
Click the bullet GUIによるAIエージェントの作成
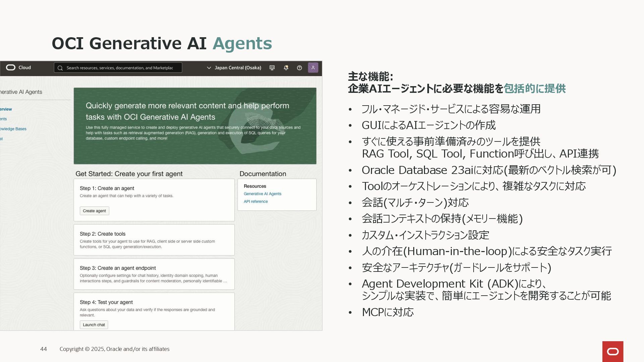(428, 125)
